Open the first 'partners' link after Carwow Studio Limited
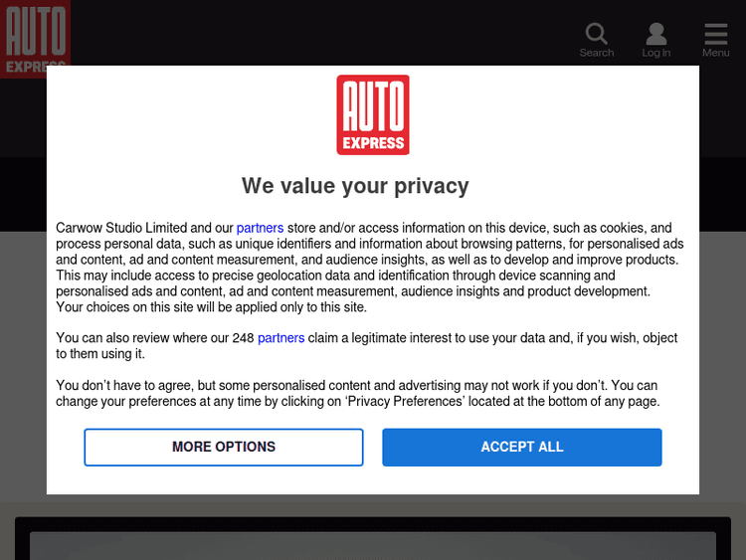 click(260, 228)
